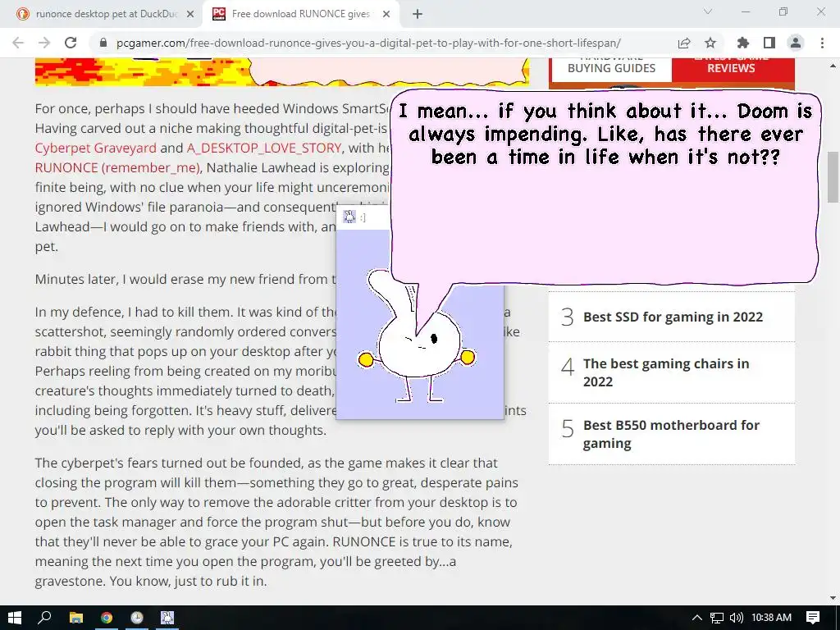Bookmark this page with the star icon
Image resolution: width=840 pixels, height=630 pixels.
pos(710,43)
